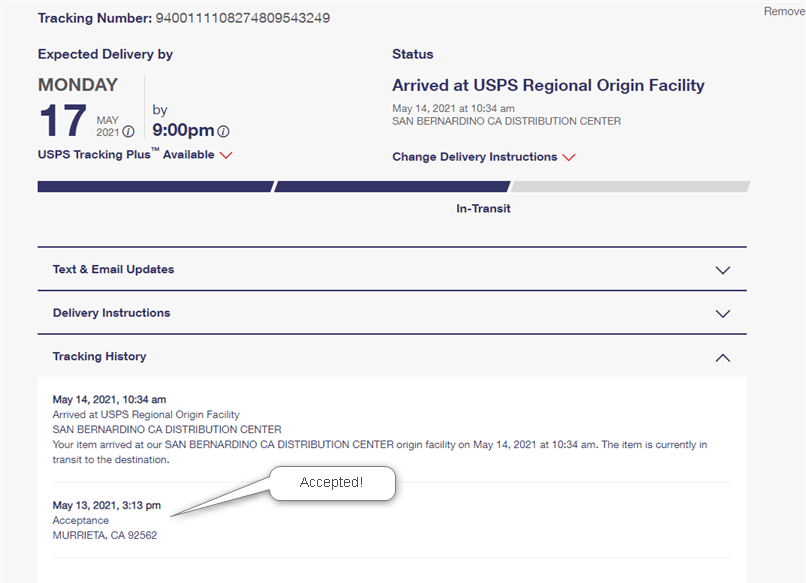This screenshot has width=806, height=583.
Task: Collapse Tracking History using the up arrow
Action: 723,357
